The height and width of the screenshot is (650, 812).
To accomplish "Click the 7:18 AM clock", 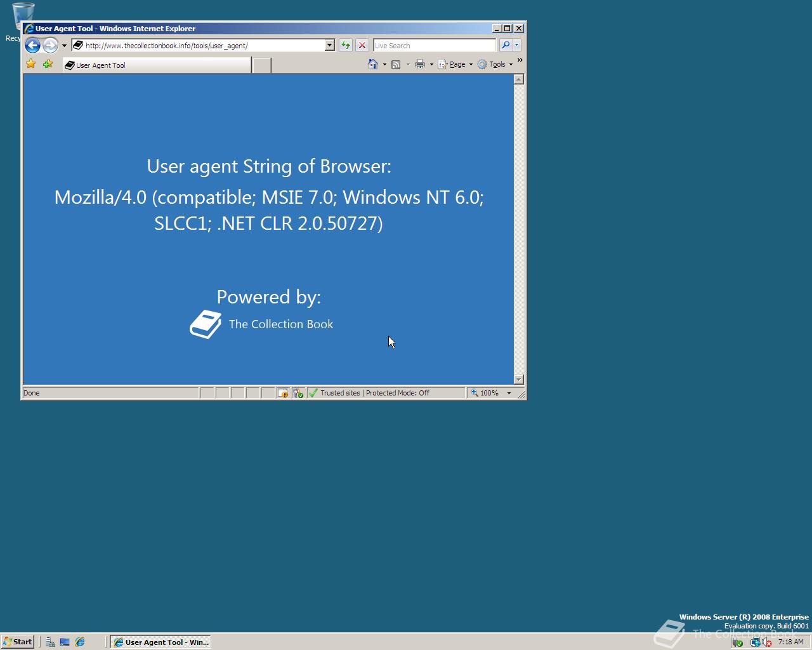I will [790, 642].
